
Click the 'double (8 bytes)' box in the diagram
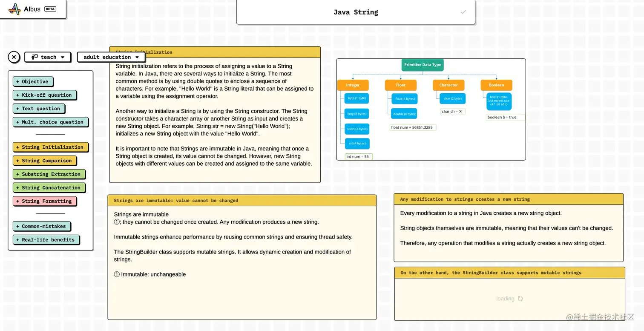click(x=404, y=114)
